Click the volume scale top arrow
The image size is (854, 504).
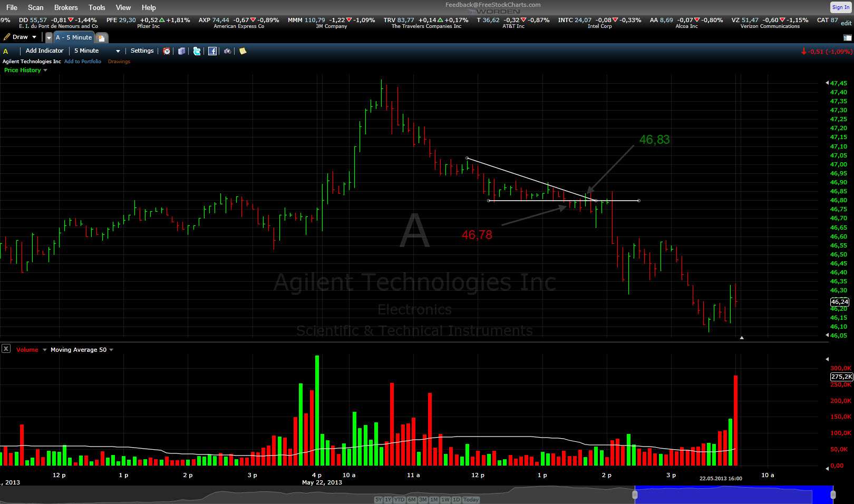point(827,359)
